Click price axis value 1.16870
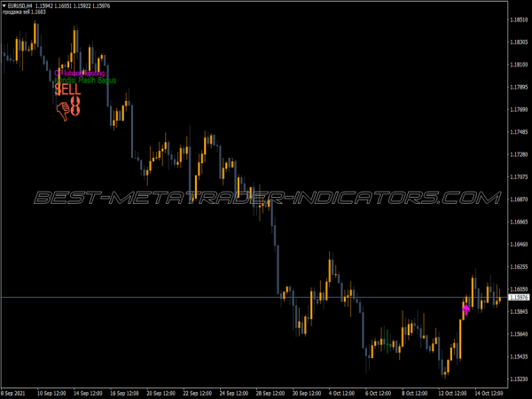The image size is (532, 399). [519, 199]
